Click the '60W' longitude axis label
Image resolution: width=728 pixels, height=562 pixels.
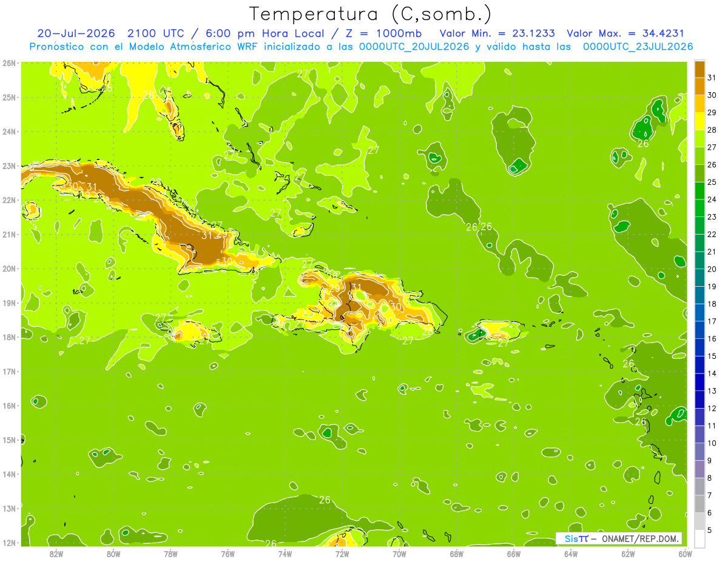[x=685, y=554]
